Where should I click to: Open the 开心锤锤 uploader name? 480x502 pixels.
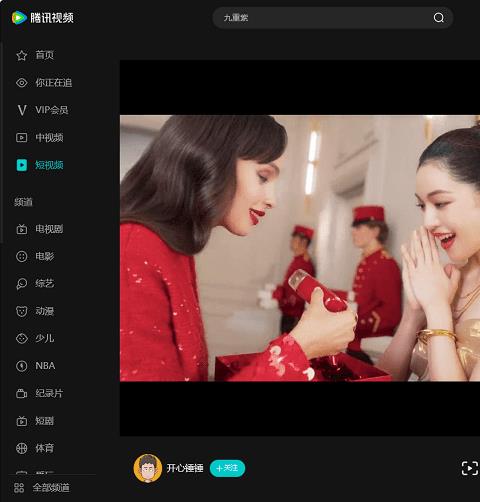pos(185,468)
